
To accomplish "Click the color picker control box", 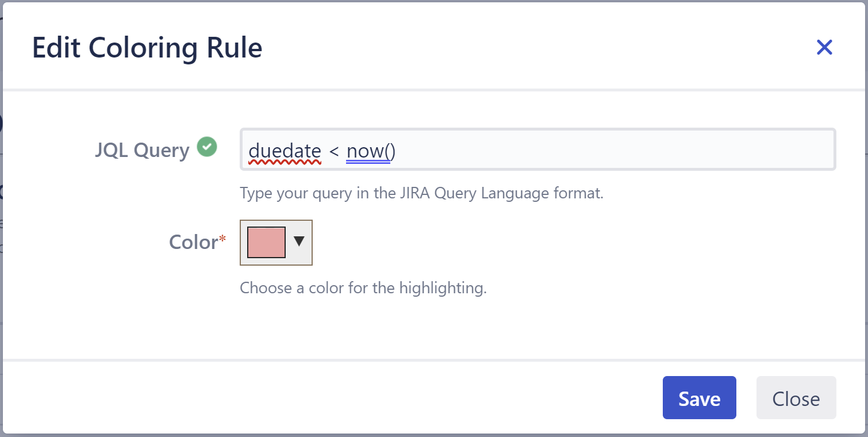I will click(x=276, y=243).
